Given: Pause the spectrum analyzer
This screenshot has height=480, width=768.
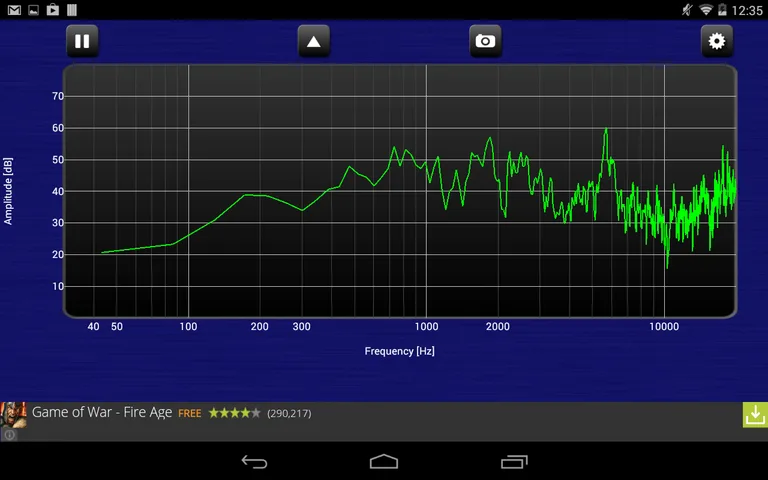Looking at the screenshot, I should pos(82,41).
